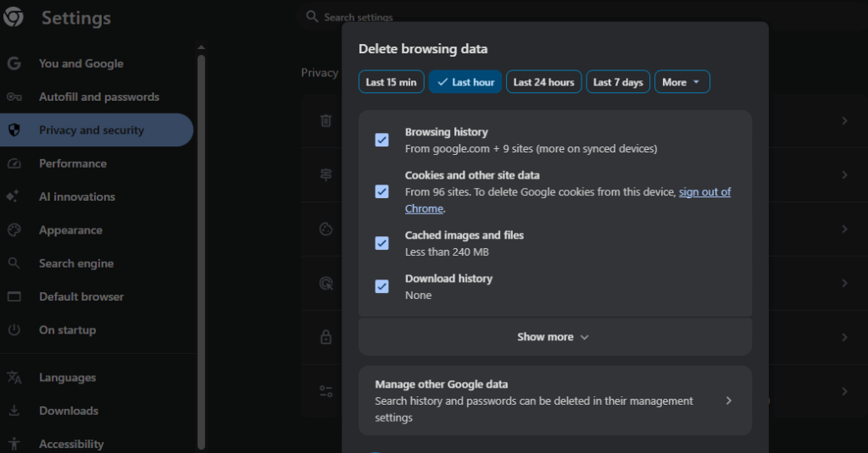Click the chevron on the signpost row behind dialog

(x=844, y=174)
